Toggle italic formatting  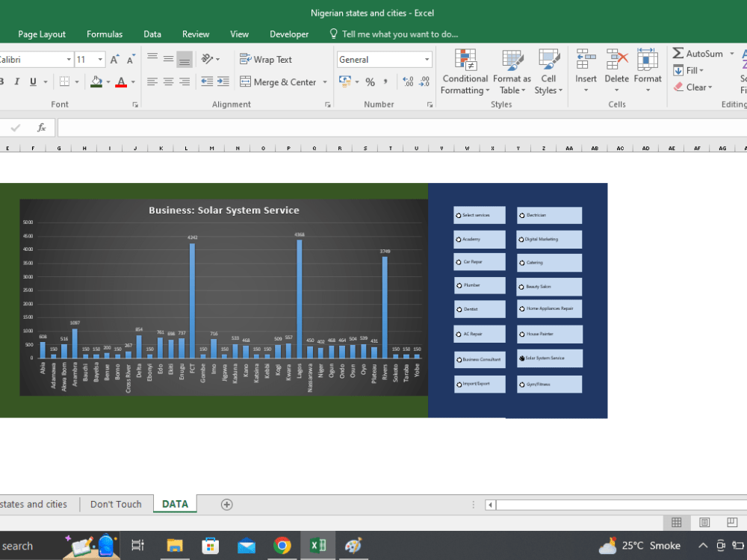(x=17, y=82)
